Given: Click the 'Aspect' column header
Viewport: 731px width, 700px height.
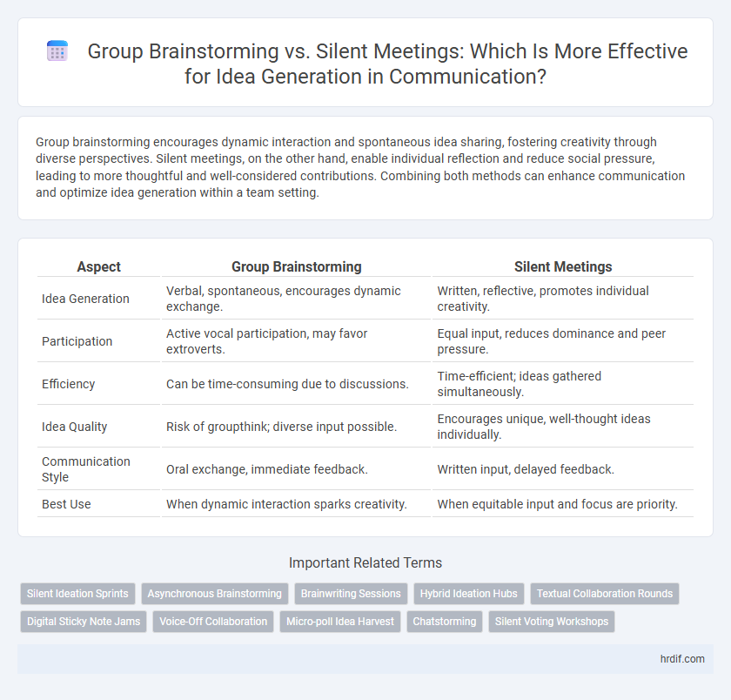Looking at the screenshot, I should coord(99,266).
